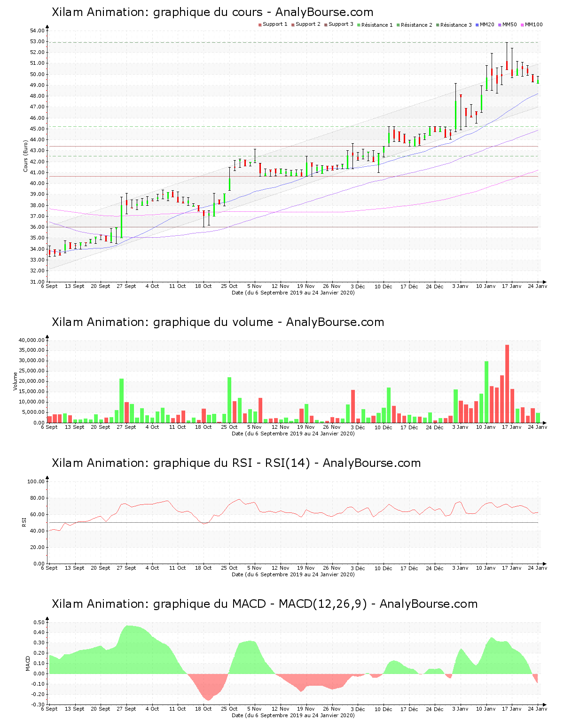Click the 20.00 RSI axis value

pos(37,547)
